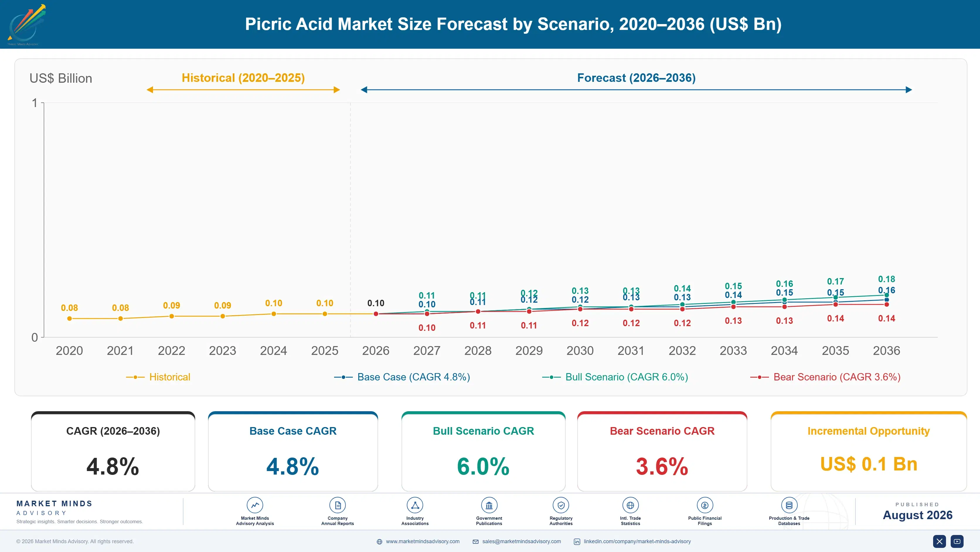Click the 2024 historical data point
Screen dimensions: 980x552
click(273, 314)
